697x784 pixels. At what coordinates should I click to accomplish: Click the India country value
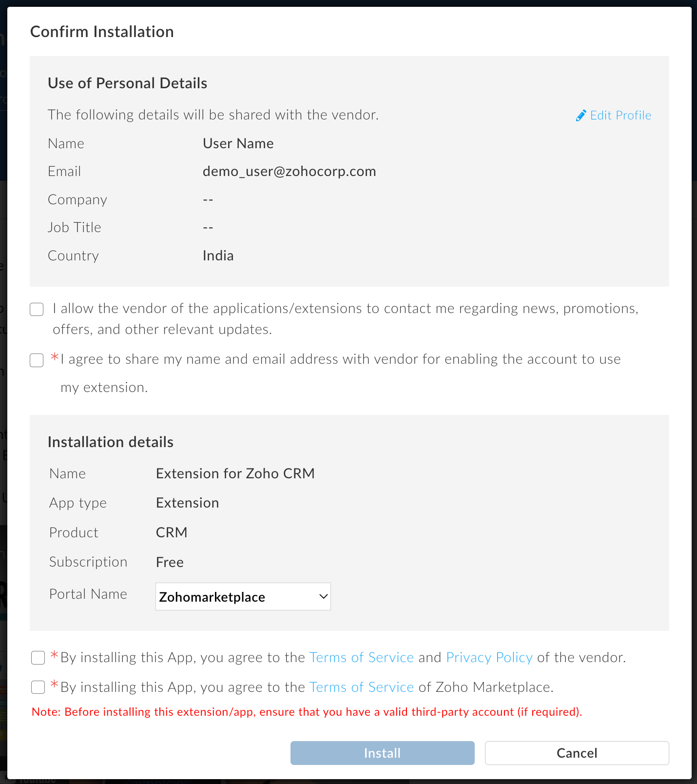[x=218, y=256]
